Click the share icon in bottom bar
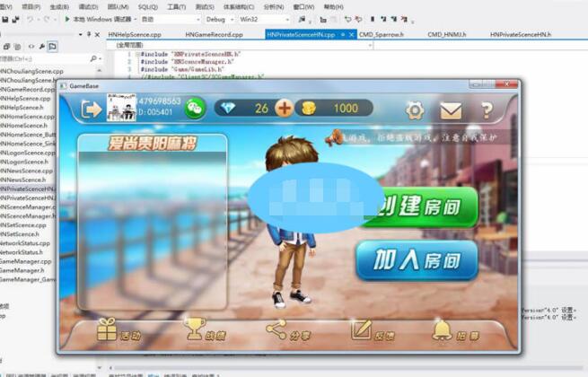The height and width of the screenshot is (377, 588). (276, 329)
